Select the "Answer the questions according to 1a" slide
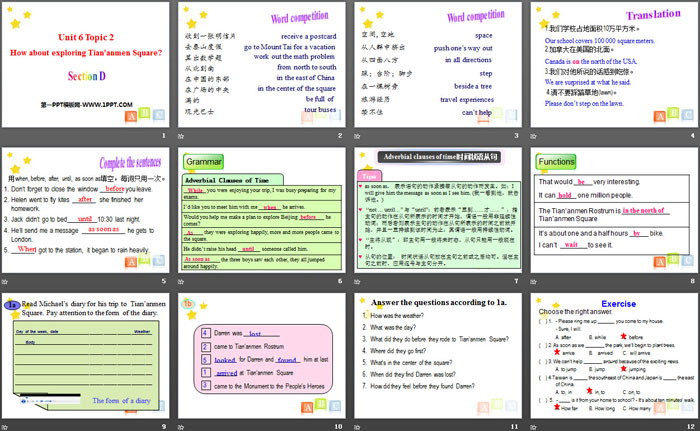 435,361
